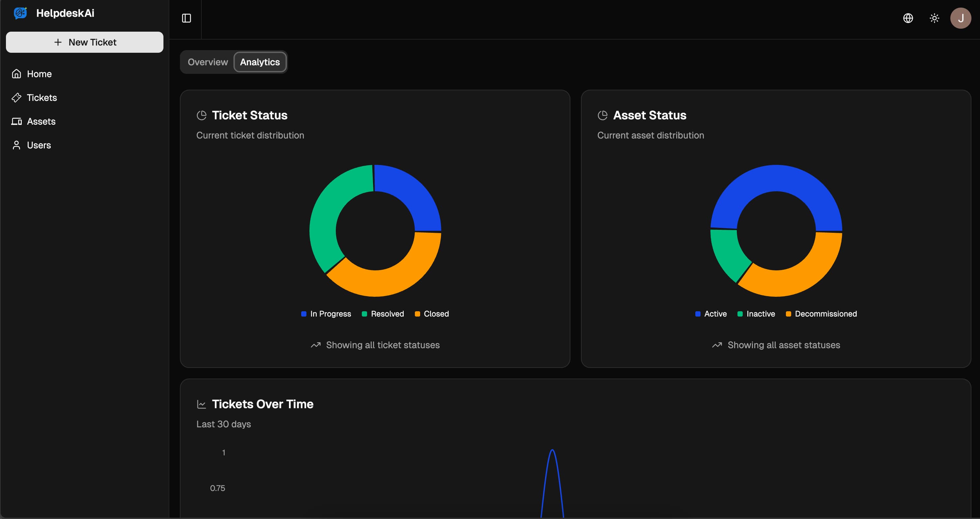The width and height of the screenshot is (980, 519).
Task: Select the Analytics tab
Action: (x=260, y=62)
